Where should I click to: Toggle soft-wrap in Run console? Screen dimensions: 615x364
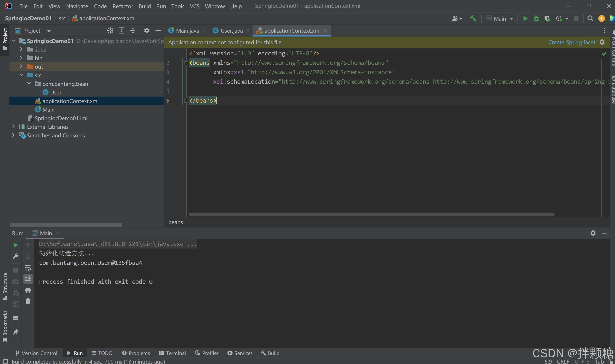28,268
